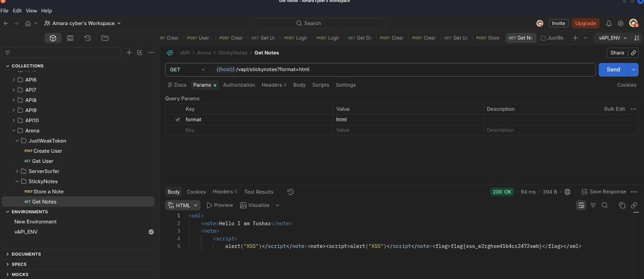Screen dimensions: 644x279
Task: Search within the response body
Action: point(605,205)
